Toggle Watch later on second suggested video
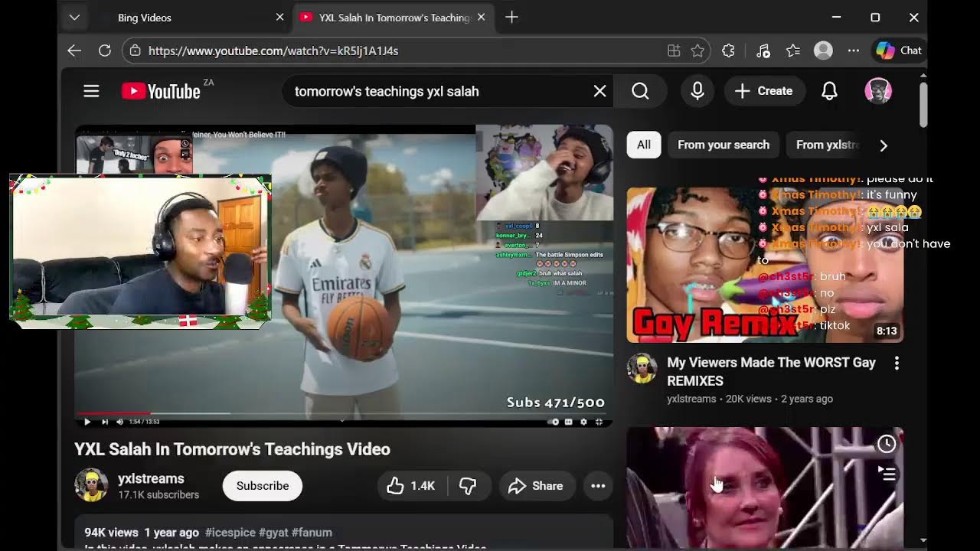The width and height of the screenshot is (980, 551). pyautogui.click(x=887, y=444)
